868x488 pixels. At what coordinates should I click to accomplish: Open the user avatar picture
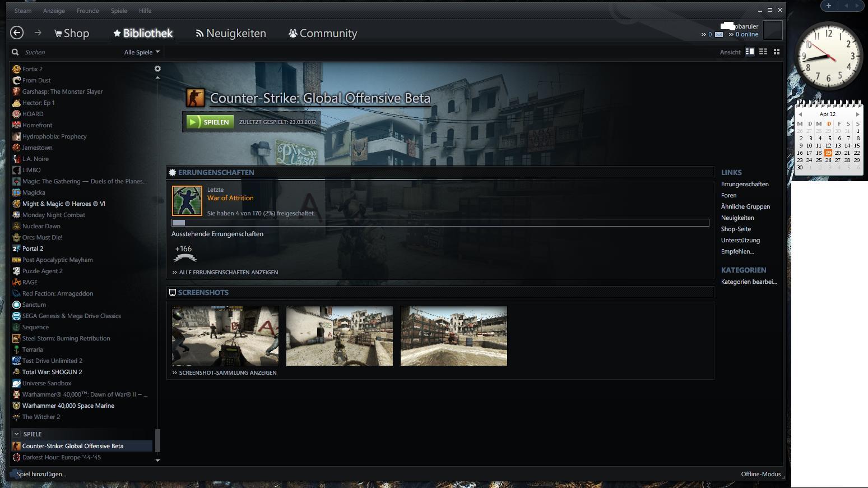click(x=772, y=30)
